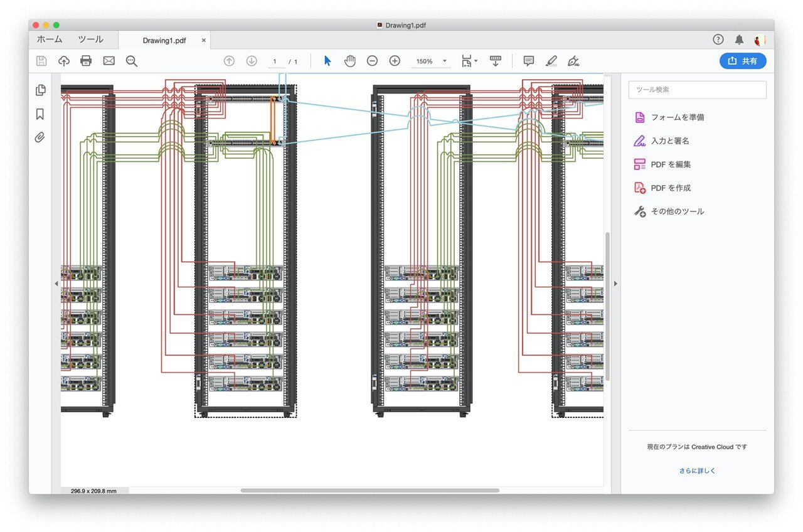Open the Help question mark icon

click(x=718, y=40)
